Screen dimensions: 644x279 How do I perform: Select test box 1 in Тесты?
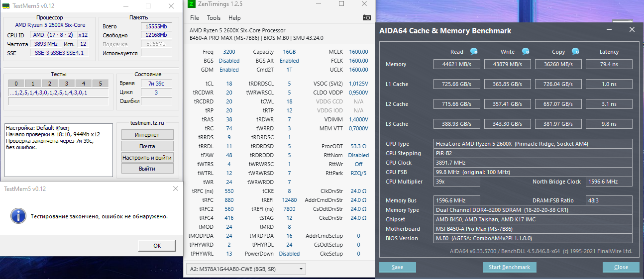pyautogui.click(x=33, y=84)
